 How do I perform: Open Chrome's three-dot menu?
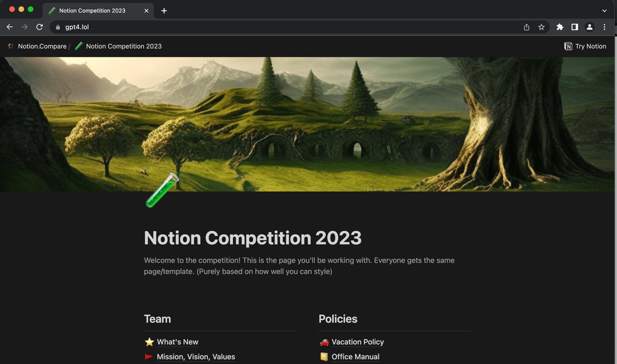(x=604, y=27)
